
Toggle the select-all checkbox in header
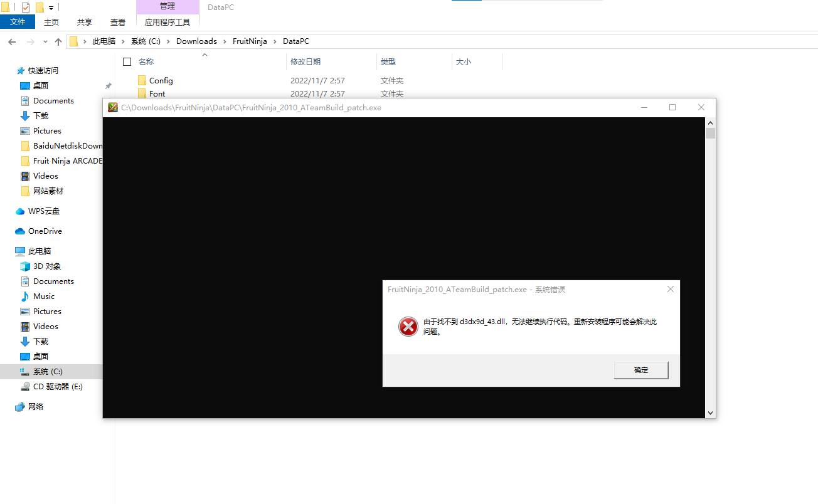coord(127,61)
